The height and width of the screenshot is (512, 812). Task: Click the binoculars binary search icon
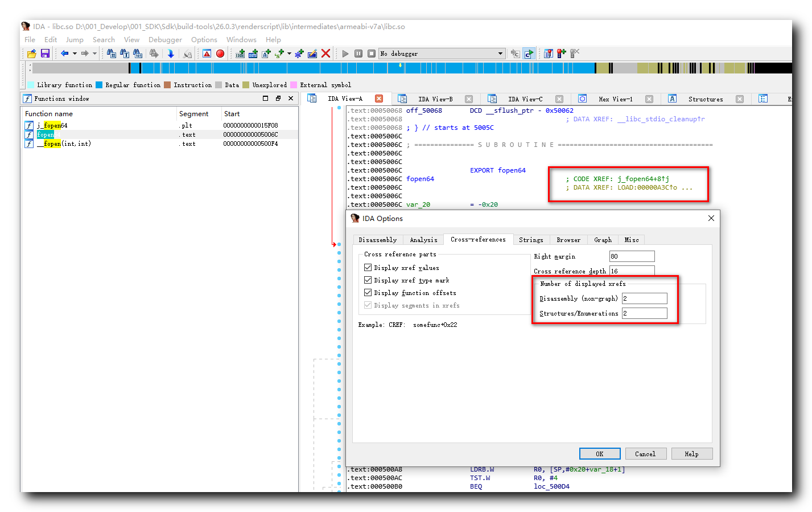(x=138, y=54)
